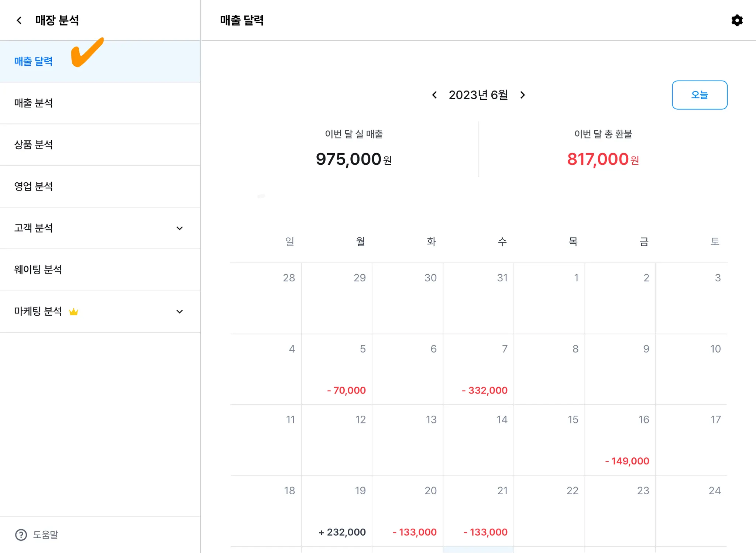Click the 오늘 button
Screen dimensions: 756x553
coord(699,95)
